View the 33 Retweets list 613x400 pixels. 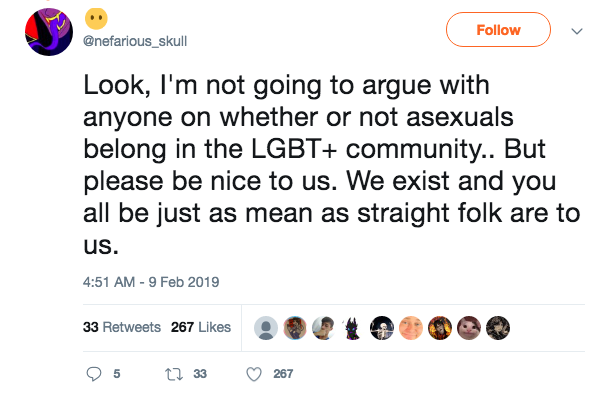pos(122,327)
